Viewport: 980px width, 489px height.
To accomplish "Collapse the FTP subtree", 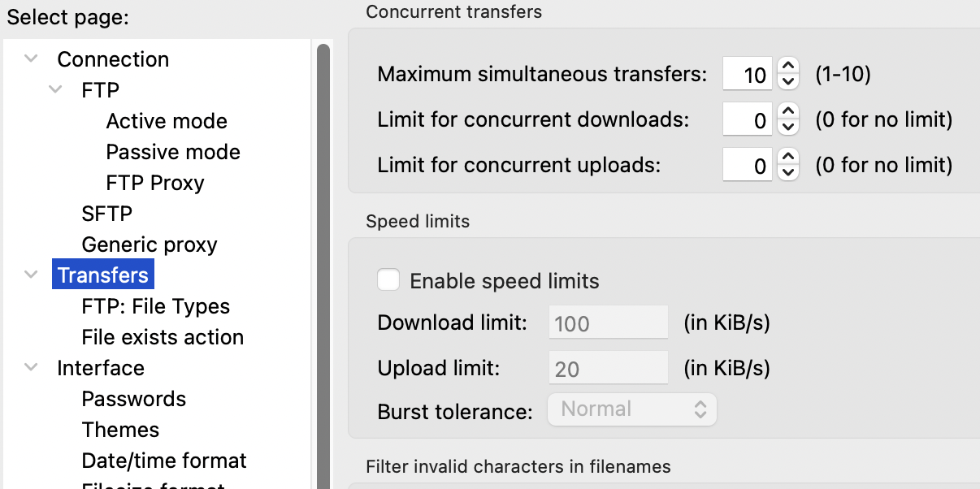I will [54, 89].
